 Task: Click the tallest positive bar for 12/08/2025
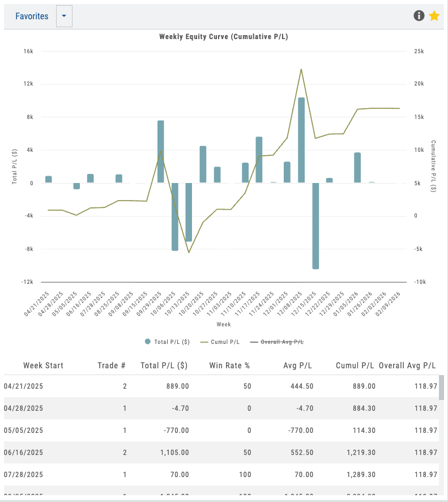click(301, 140)
